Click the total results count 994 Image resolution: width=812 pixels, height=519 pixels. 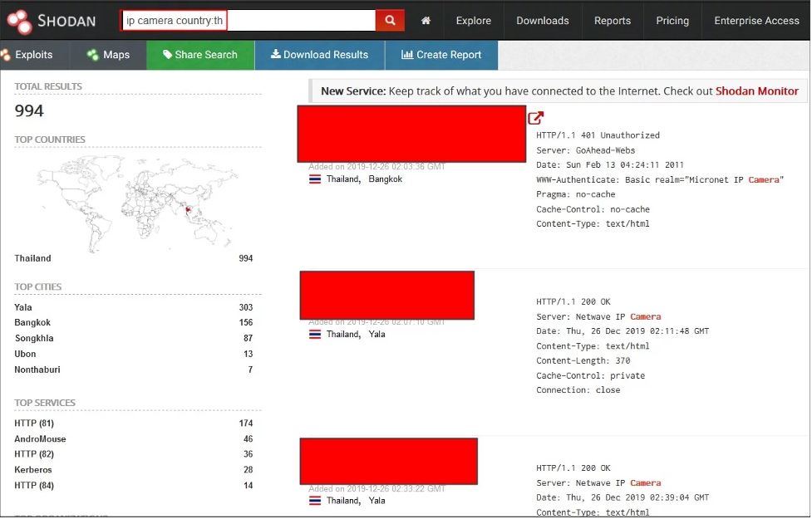(29, 110)
